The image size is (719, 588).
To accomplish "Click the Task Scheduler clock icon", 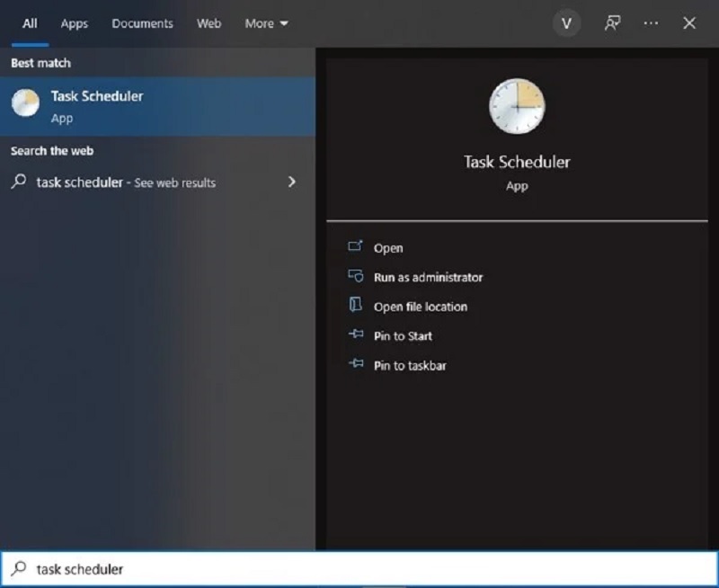I will (x=517, y=105).
